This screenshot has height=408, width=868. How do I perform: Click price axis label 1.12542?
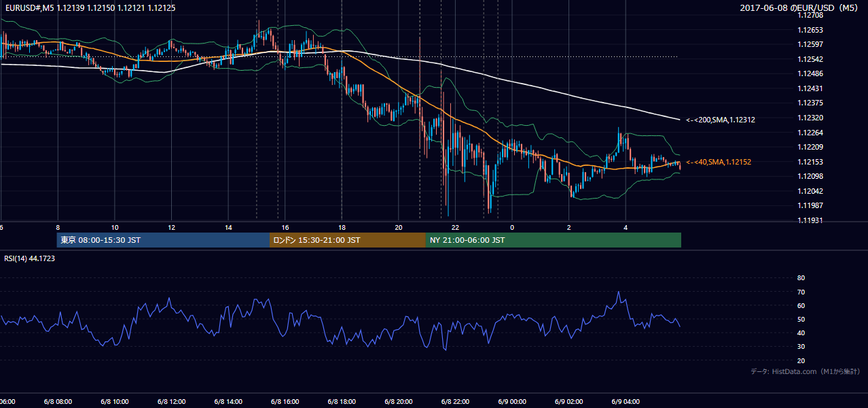pyautogui.click(x=810, y=59)
